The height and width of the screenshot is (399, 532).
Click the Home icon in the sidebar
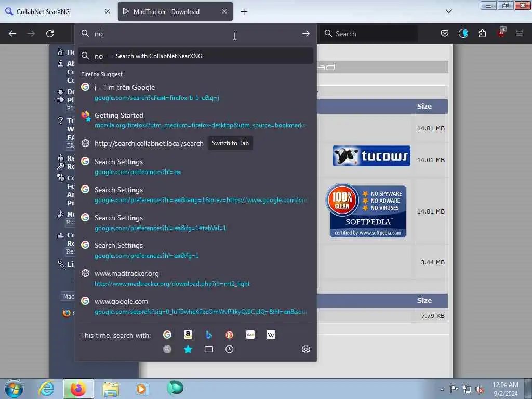coord(61,52)
